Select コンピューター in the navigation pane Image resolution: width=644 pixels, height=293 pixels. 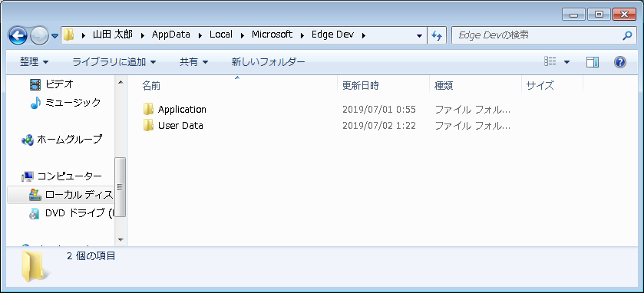click(x=69, y=176)
